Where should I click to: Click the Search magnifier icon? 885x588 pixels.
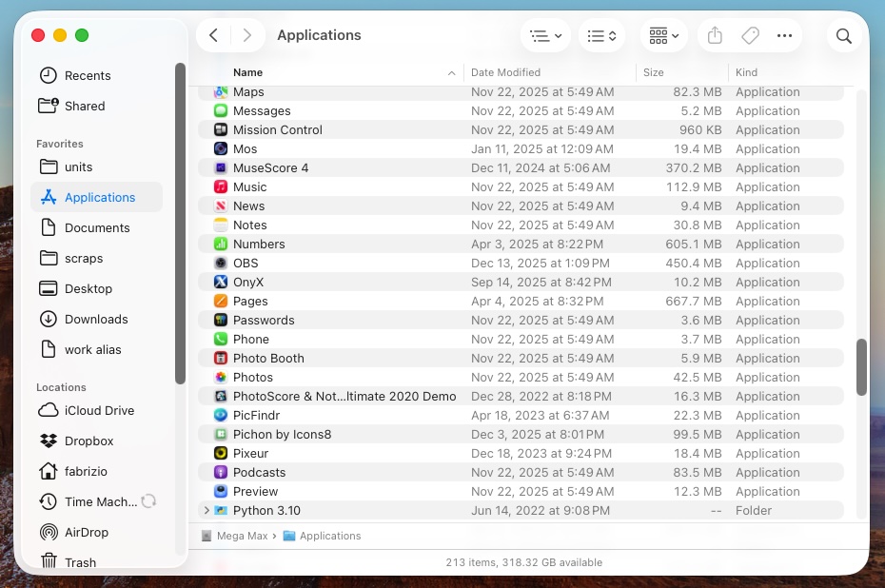[844, 35]
